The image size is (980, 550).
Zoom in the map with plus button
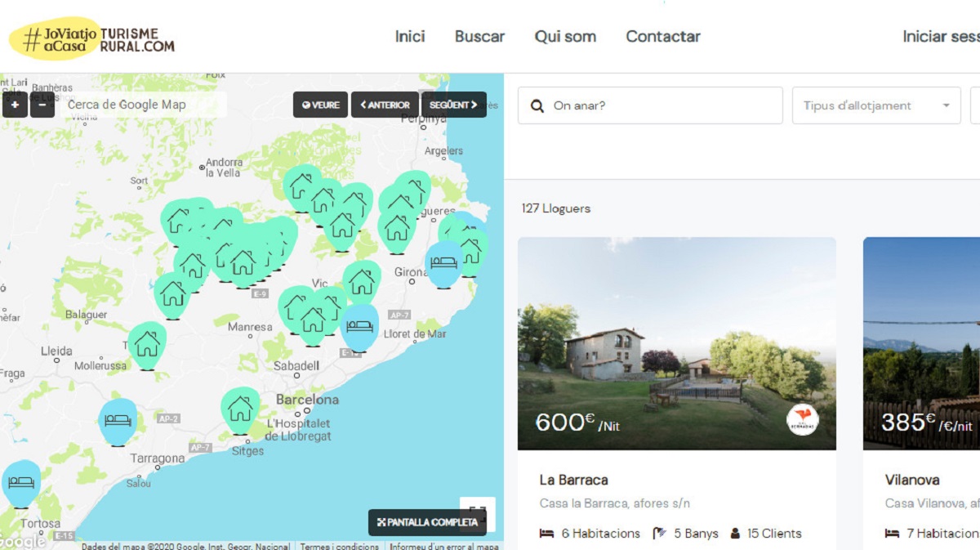click(15, 105)
